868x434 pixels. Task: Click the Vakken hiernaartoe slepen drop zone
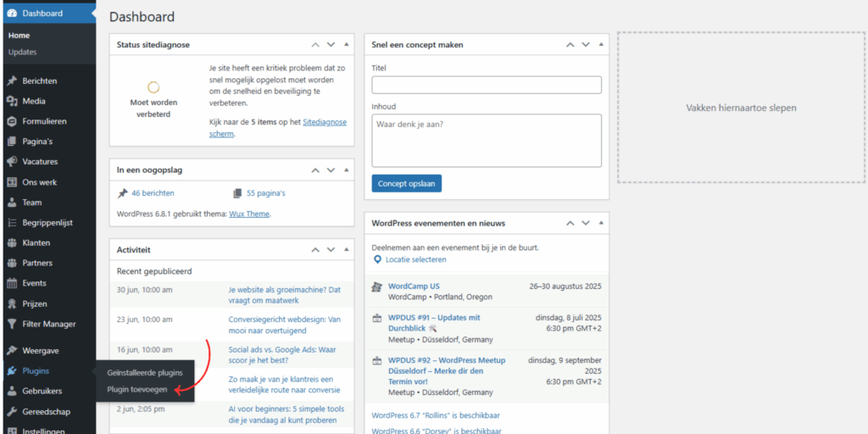[x=741, y=108]
